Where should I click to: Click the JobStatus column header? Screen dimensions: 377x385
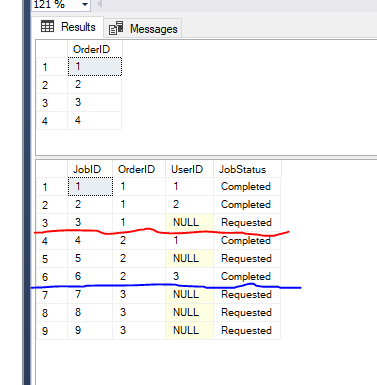(x=247, y=169)
